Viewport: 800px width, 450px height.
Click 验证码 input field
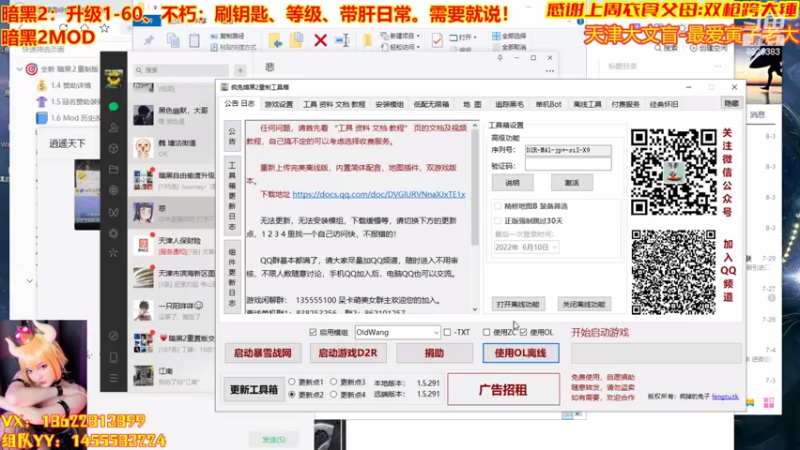pyautogui.click(x=568, y=165)
